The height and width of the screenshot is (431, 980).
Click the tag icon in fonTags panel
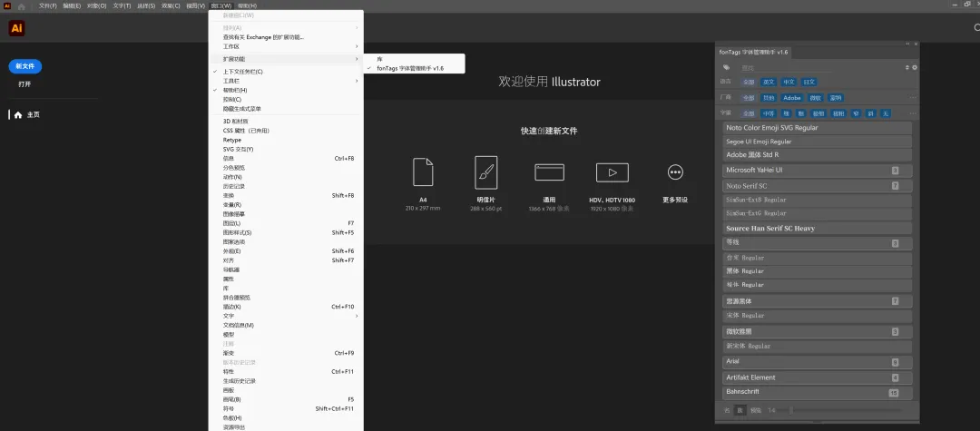pos(726,67)
